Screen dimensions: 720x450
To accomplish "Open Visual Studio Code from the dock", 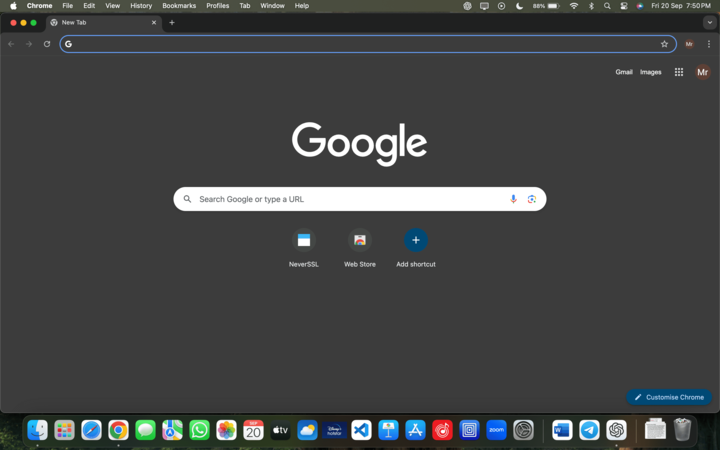I will pos(361,430).
